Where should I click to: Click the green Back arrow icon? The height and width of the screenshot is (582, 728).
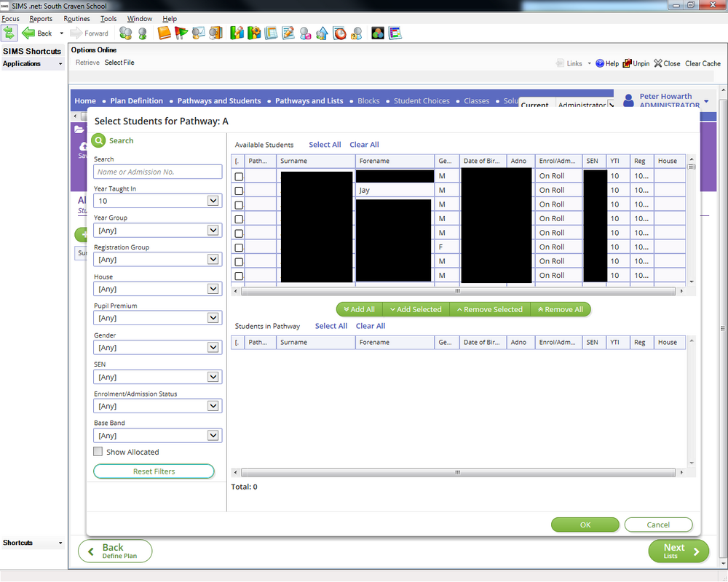(28, 33)
